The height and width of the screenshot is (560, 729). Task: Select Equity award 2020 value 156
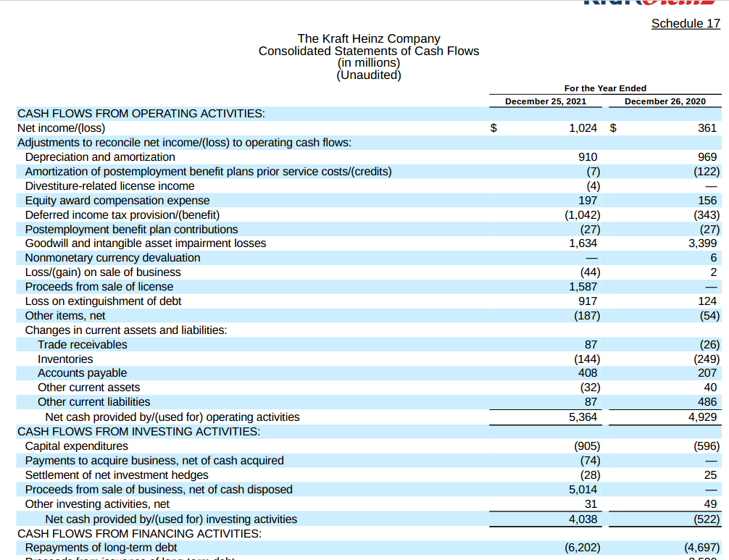(x=707, y=200)
